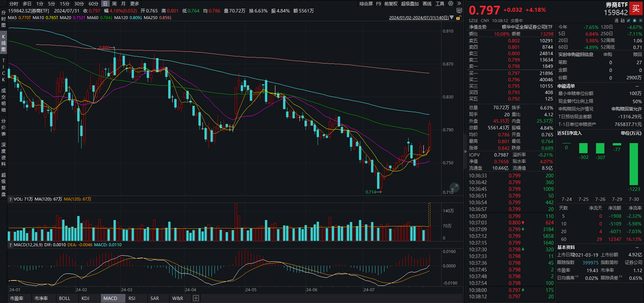Image resolution: width=644 pixels, height=303 pixels.
Task: Open help question mark beside MACD indicator
Action: tap(10, 245)
